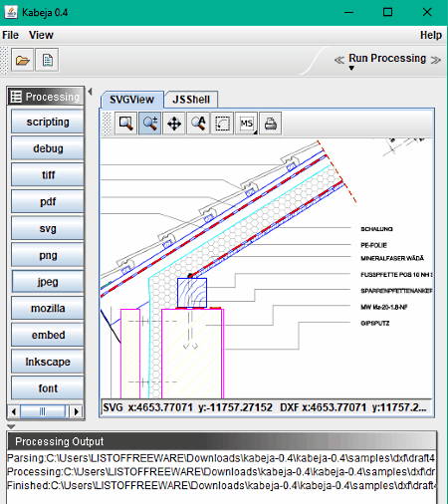
Task: Collapse the Processing sidebar with the left arrow
Action: click(x=90, y=92)
